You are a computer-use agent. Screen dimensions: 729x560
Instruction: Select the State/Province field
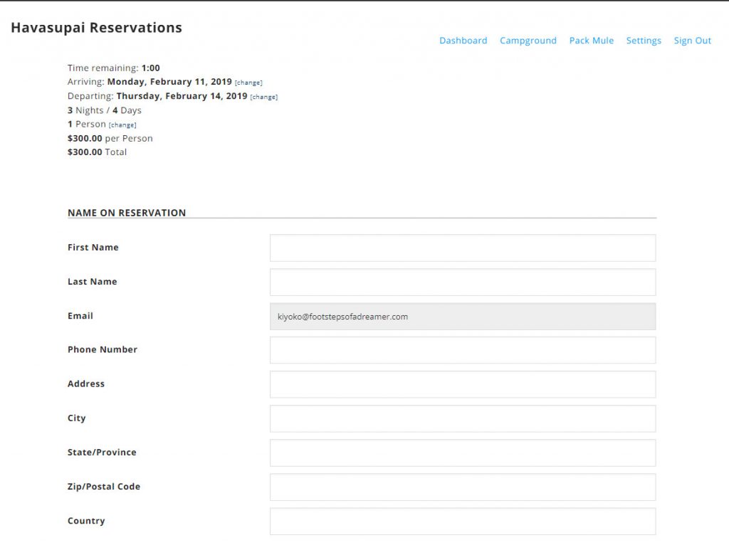tap(463, 453)
